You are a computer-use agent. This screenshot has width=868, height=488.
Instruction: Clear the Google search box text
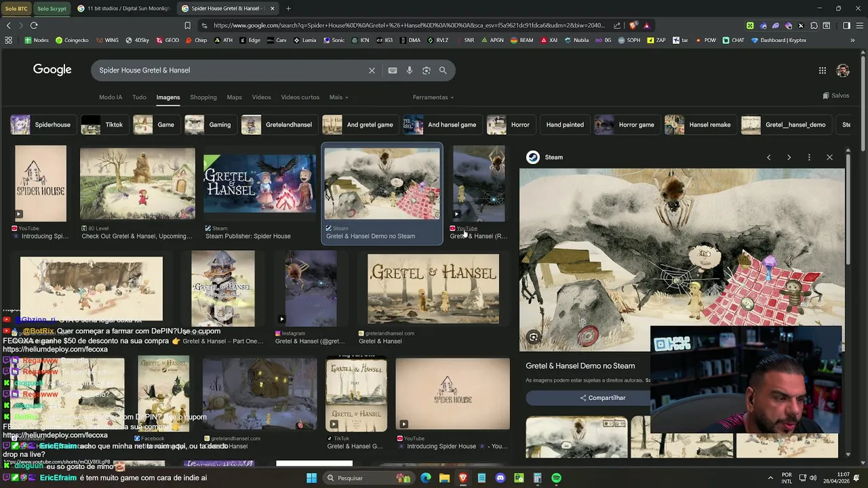tap(372, 70)
